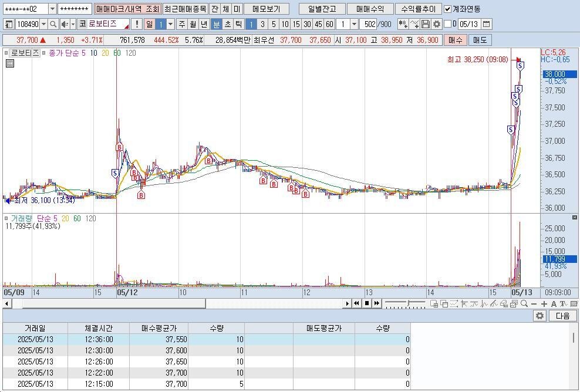
Task: Open the dropdown next to 일 interval value
Action: tap(170, 24)
